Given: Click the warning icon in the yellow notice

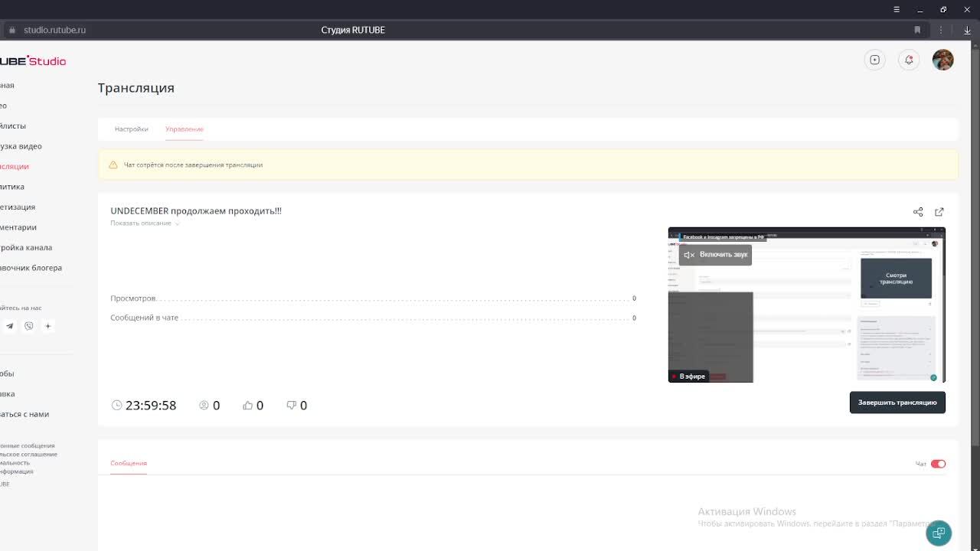Looking at the screenshot, I should click(x=113, y=165).
